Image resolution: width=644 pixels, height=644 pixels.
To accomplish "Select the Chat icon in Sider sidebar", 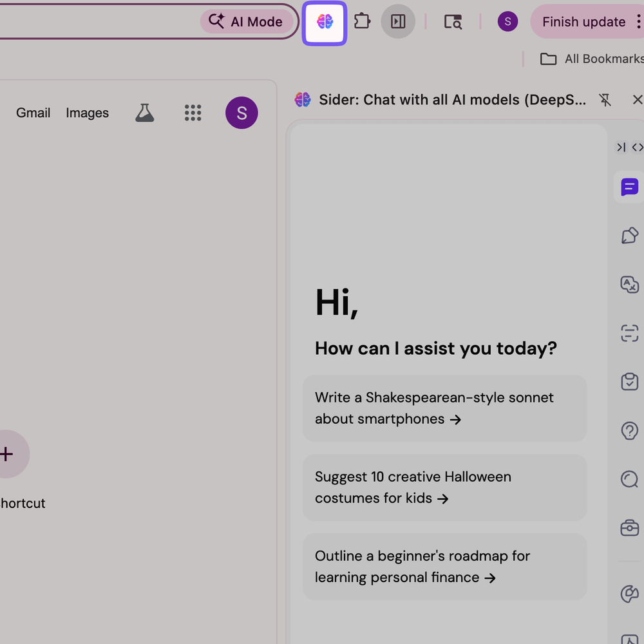I will 629,187.
